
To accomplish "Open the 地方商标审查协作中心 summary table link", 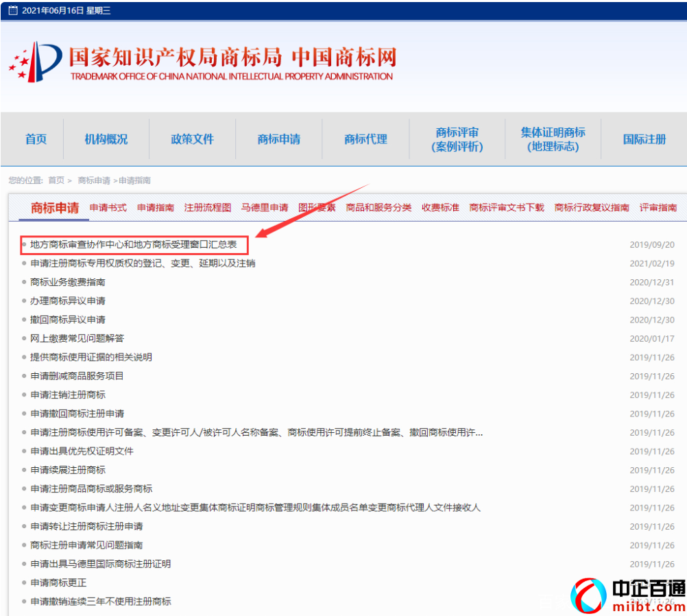I will pyautogui.click(x=134, y=245).
